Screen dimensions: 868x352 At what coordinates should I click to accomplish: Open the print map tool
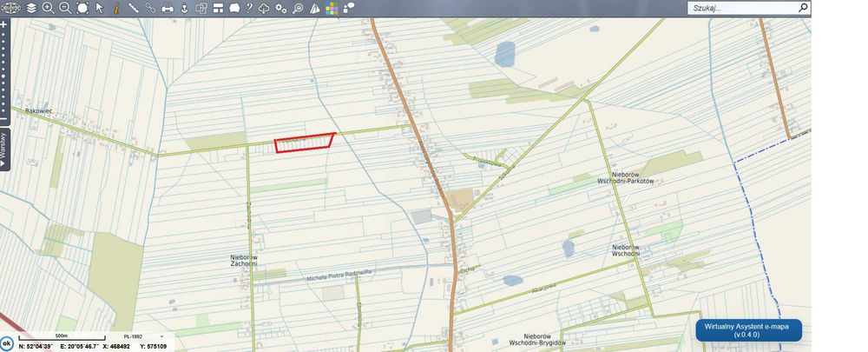coord(168,8)
